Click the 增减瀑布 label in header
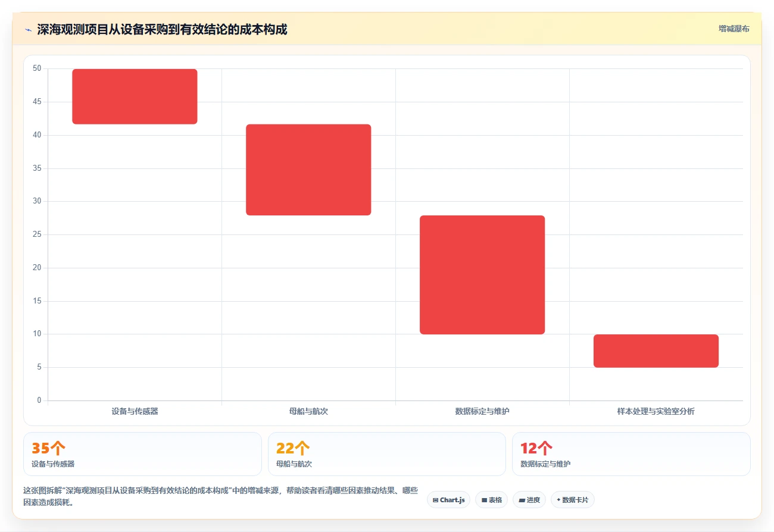 click(x=734, y=29)
